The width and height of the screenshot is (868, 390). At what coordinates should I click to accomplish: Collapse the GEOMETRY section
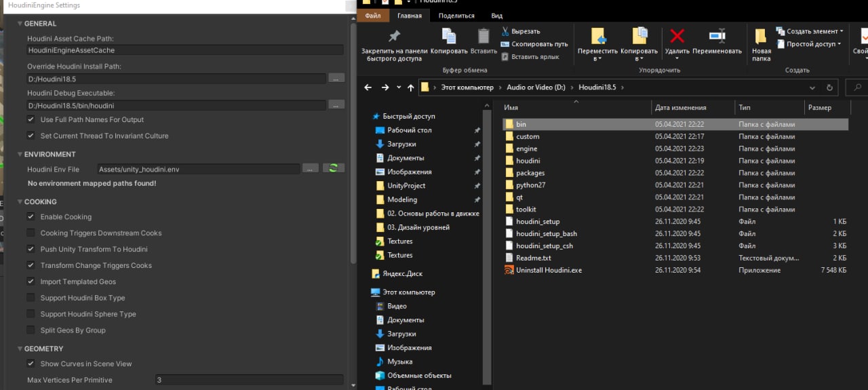pyautogui.click(x=19, y=349)
